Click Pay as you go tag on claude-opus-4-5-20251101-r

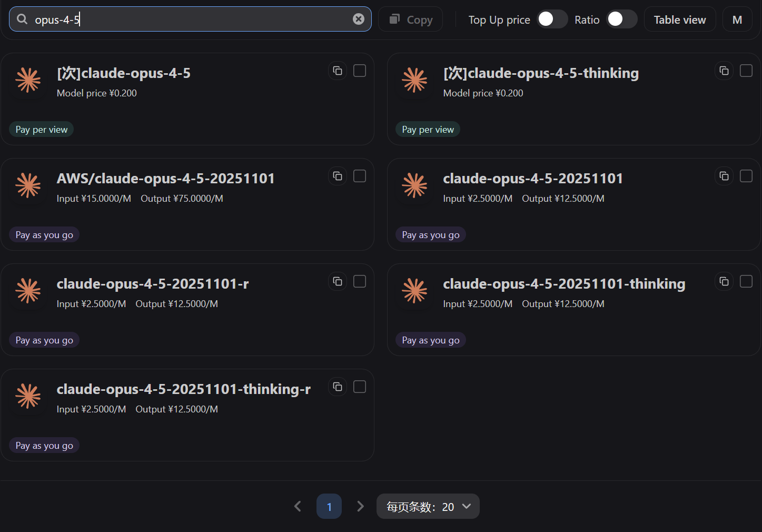coord(44,340)
